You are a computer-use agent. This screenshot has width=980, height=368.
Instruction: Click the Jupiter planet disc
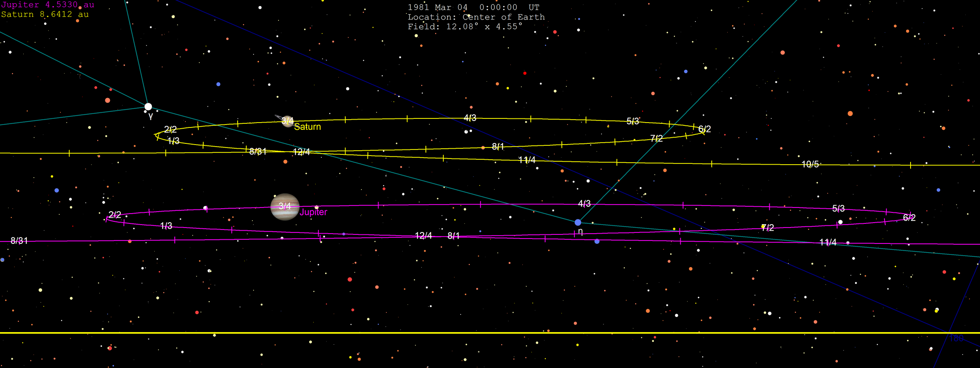[285, 207]
